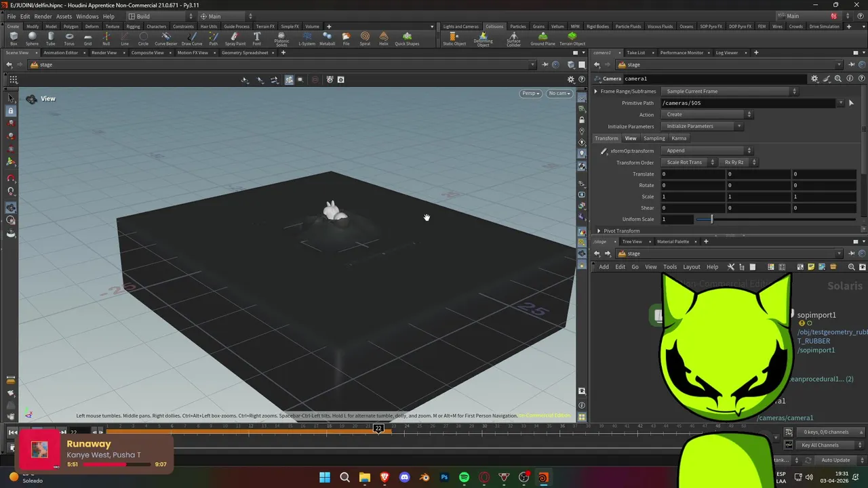The height and width of the screenshot is (488, 868).
Task: Open the Transform parameter tab
Action: 606,138
